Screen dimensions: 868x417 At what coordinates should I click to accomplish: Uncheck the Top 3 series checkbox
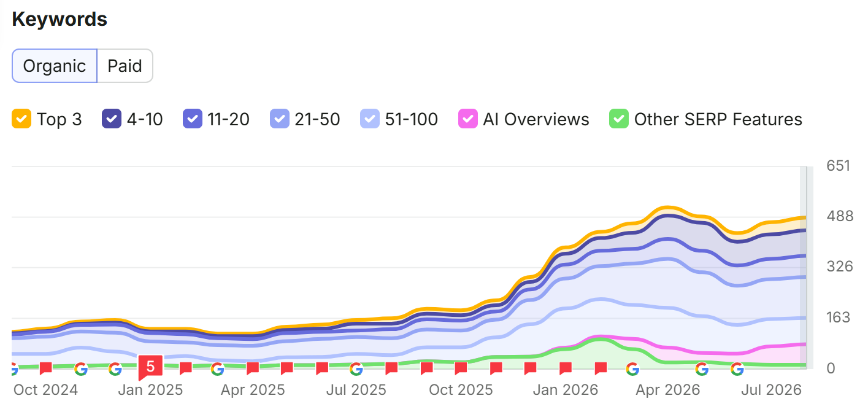(x=21, y=119)
